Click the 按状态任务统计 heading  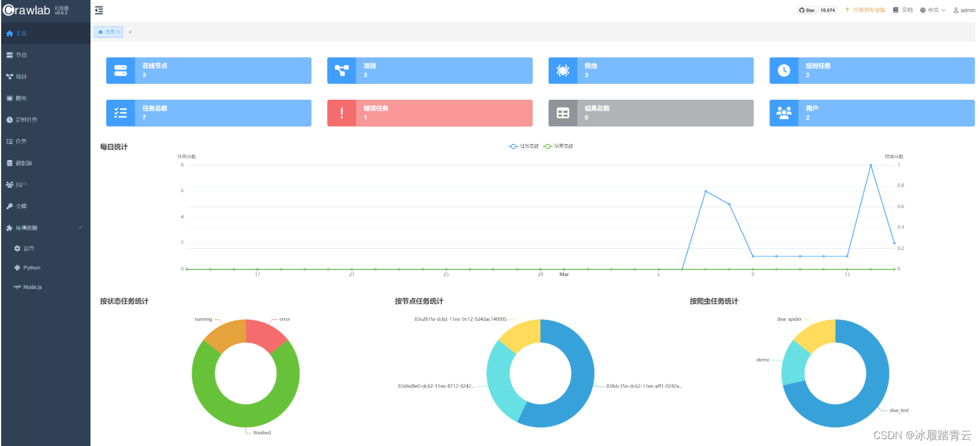124,301
